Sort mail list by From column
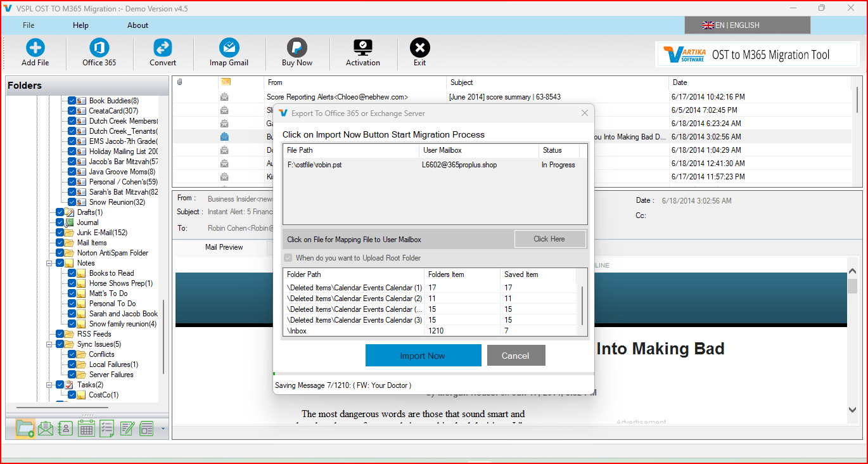 [x=355, y=82]
